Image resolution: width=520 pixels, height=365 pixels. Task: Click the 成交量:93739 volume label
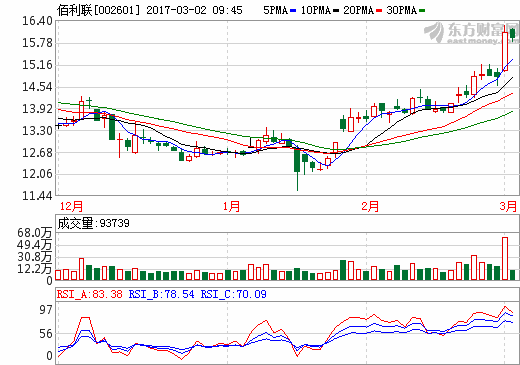pyautogui.click(x=94, y=223)
